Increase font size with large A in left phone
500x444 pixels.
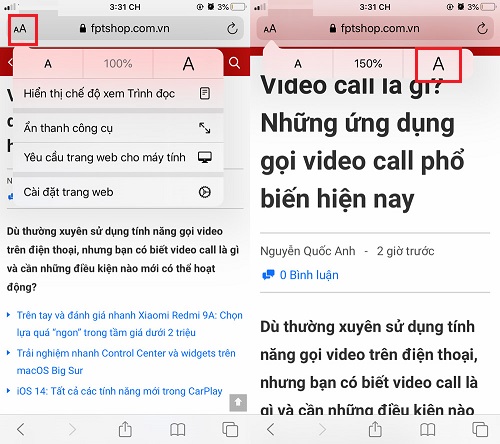188,64
